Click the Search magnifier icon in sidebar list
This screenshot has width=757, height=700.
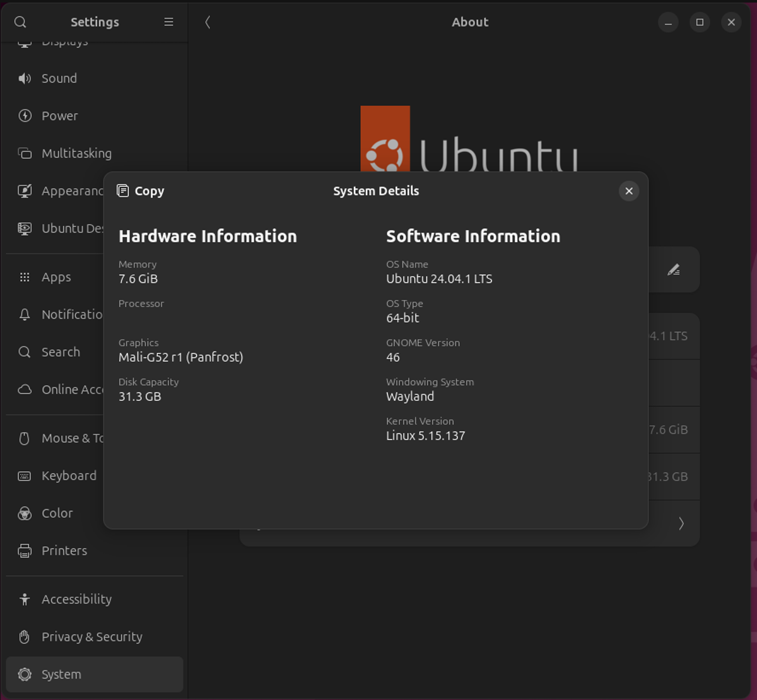tap(25, 352)
